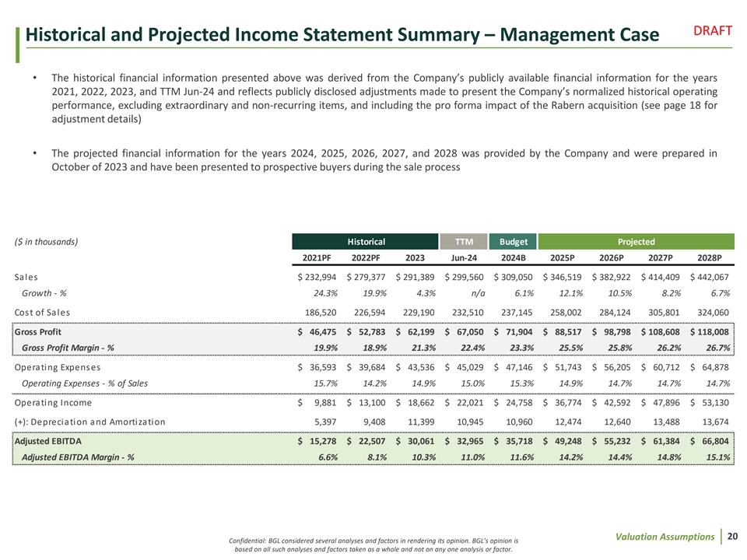
Task: Select the 'Gross Profit Margin - %' label
Action: [68, 348]
